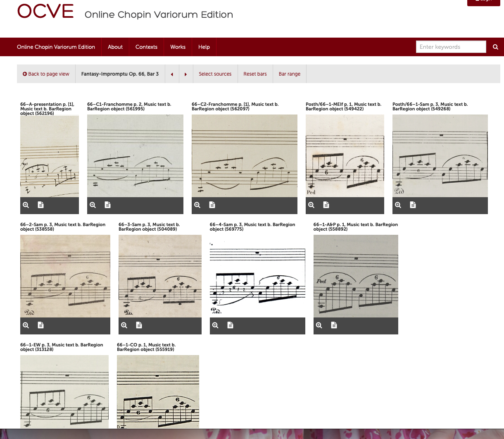Zoom into Posth/66-1-Sam bar image
This screenshot has width=504, height=439.
(x=398, y=205)
